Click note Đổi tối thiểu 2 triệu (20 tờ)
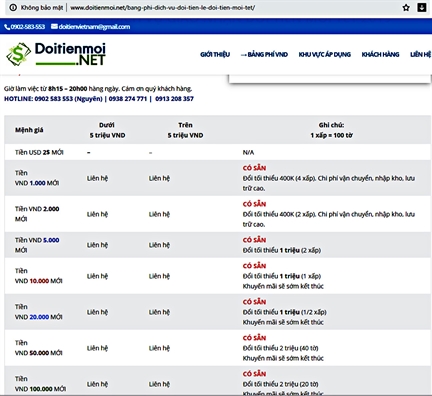 280,384
